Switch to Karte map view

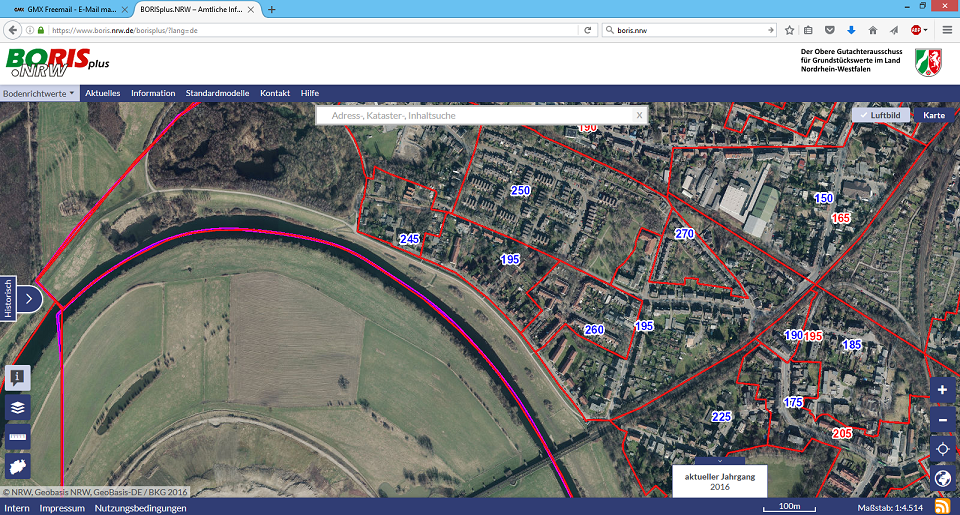934,115
